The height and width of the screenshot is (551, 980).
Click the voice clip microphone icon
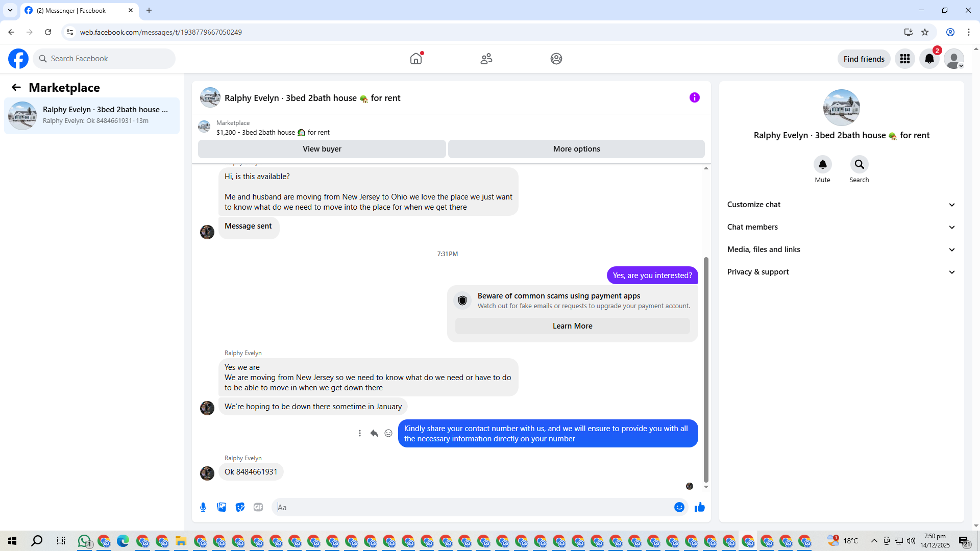click(203, 507)
